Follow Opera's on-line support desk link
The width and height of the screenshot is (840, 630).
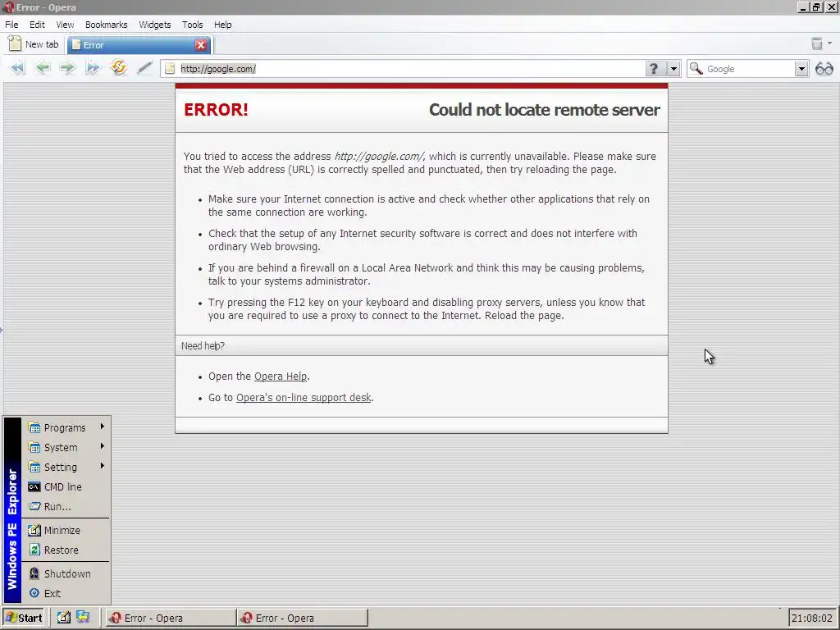click(304, 398)
